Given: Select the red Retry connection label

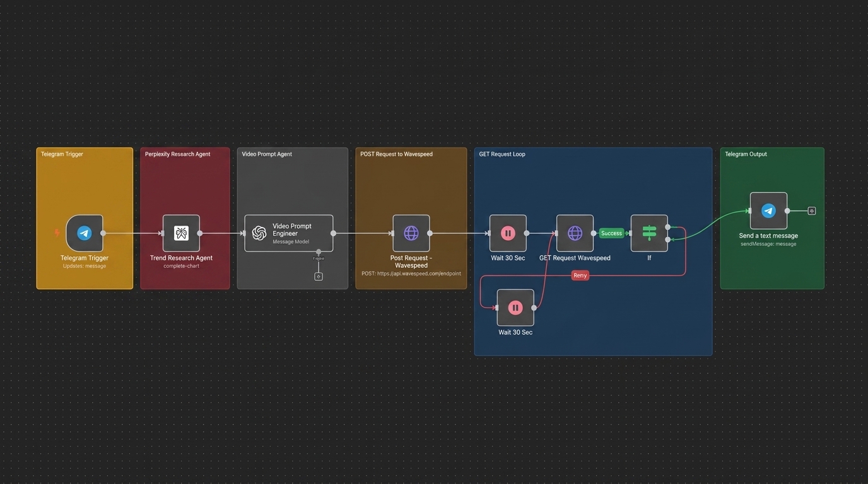Looking at the screenshot, I should (580, 275).
